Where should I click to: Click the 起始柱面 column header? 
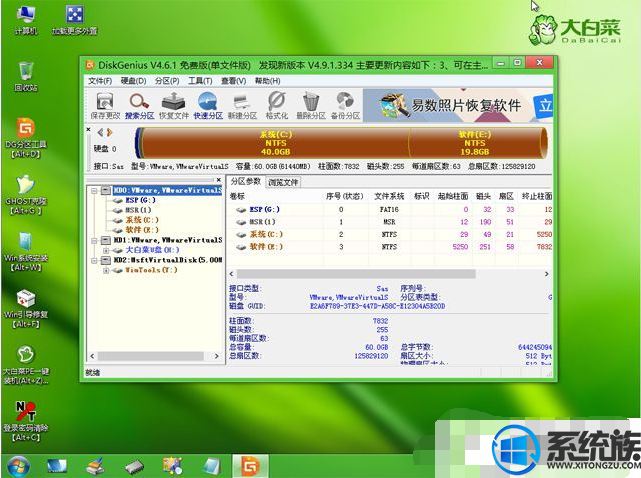(x=453, y=196)
